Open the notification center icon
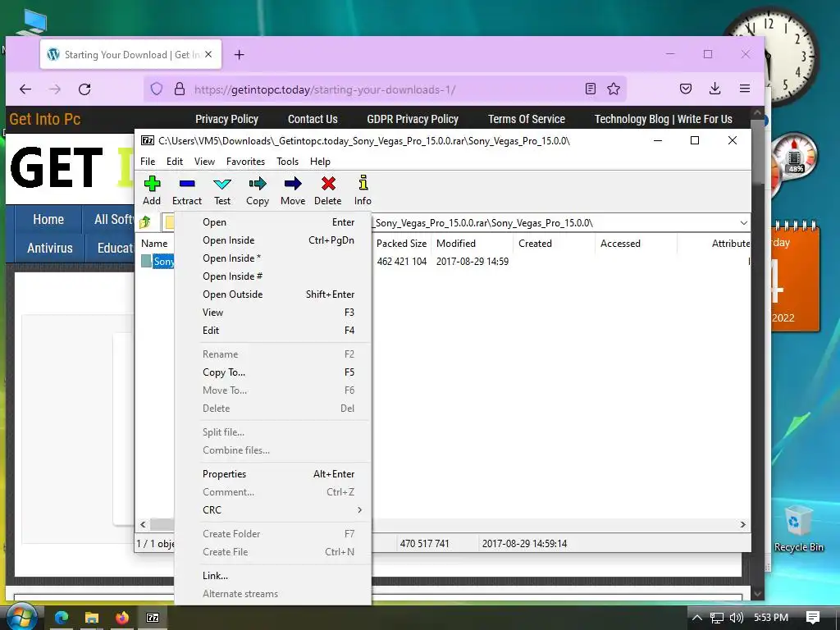840x630 pixels. [x=813, y=618]
